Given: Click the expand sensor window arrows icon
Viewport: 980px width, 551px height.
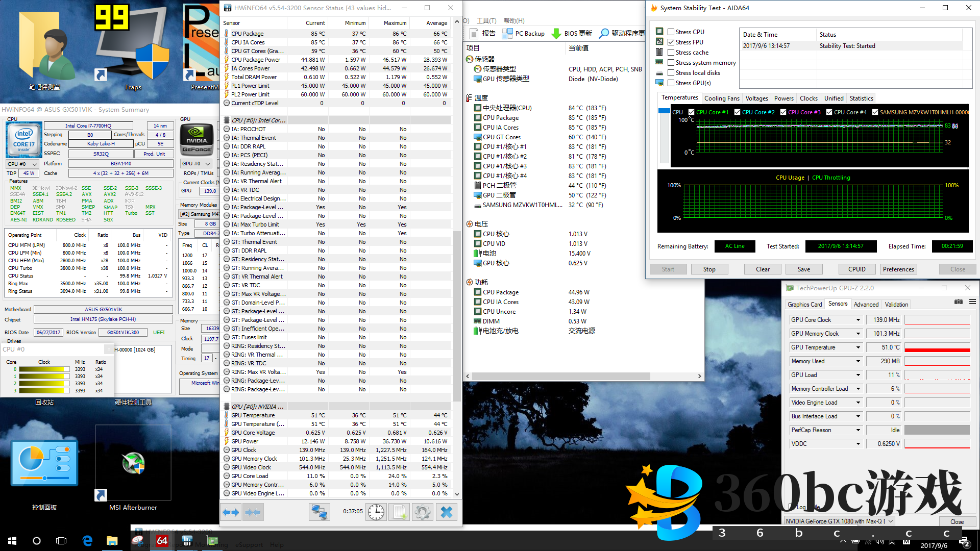Looking at the screenshot, I should click(231, 512).
